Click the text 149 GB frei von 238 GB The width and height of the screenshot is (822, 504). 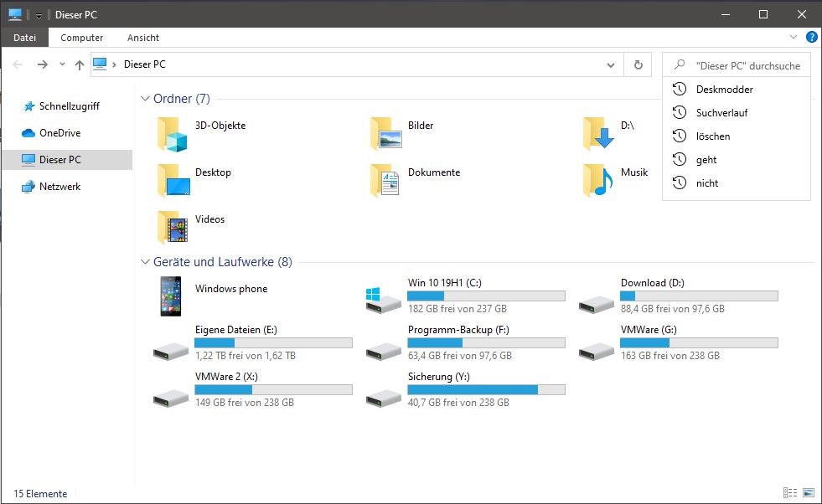coord(245,403)
